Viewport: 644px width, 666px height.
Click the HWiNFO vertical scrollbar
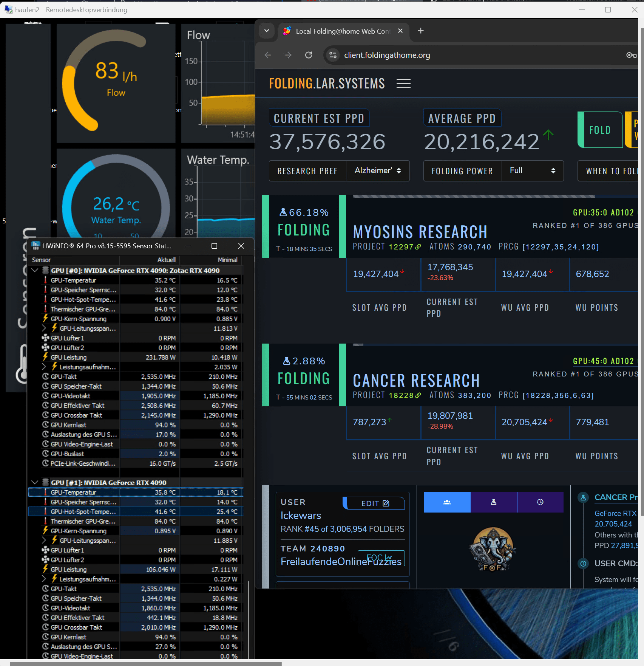(x=248, y=620)
